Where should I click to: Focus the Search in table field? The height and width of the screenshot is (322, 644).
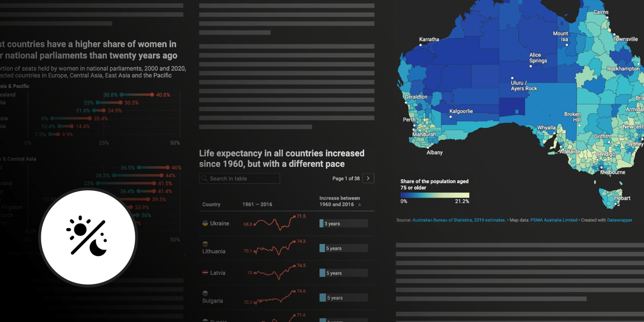(x=243, y=179)
